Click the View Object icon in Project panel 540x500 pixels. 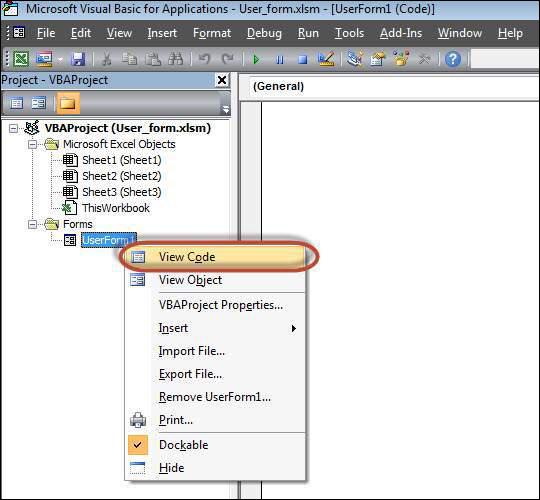[39, 103]
